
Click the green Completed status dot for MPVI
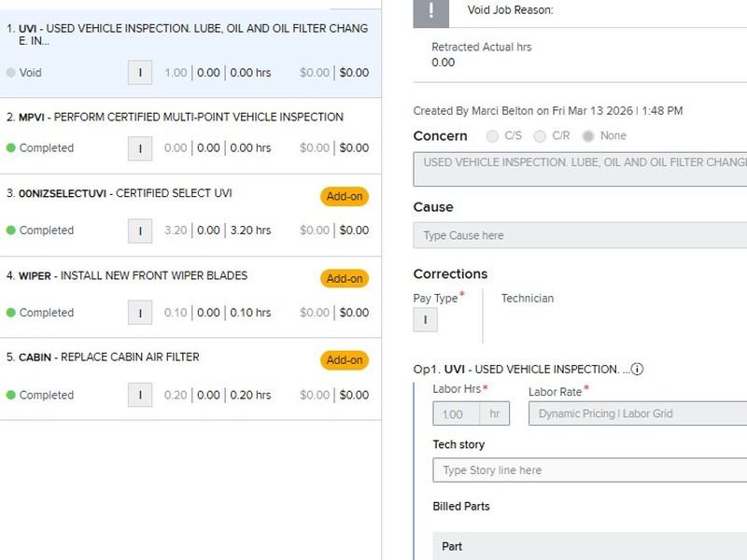tap(11, 147)
